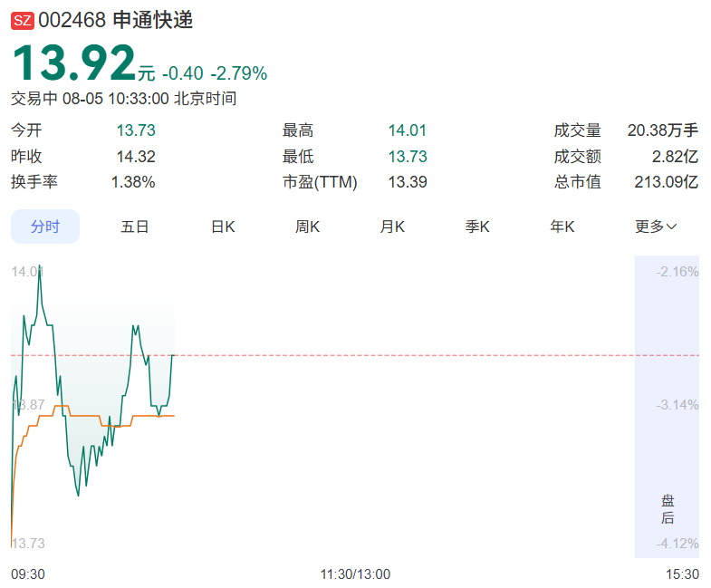The width and height of the screenshot is (711, 588).
Task: Click the 最低 value 13.73
Action: coord(408,157)
